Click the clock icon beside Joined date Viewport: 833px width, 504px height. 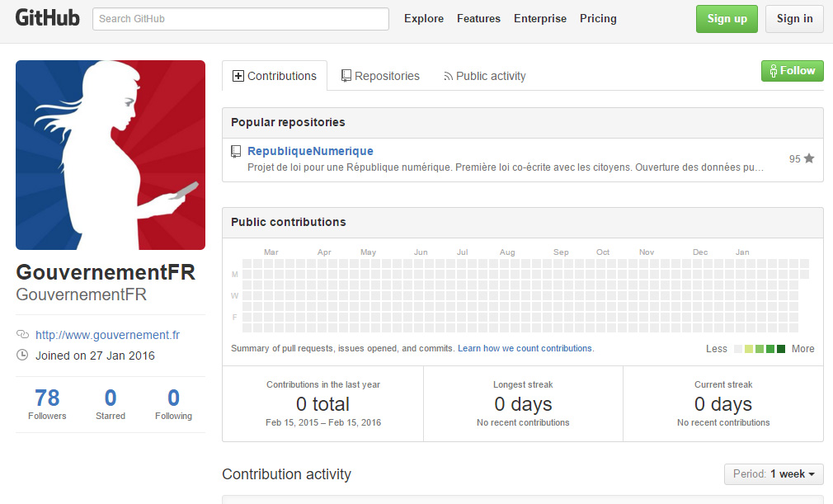[x=22, y=355]
